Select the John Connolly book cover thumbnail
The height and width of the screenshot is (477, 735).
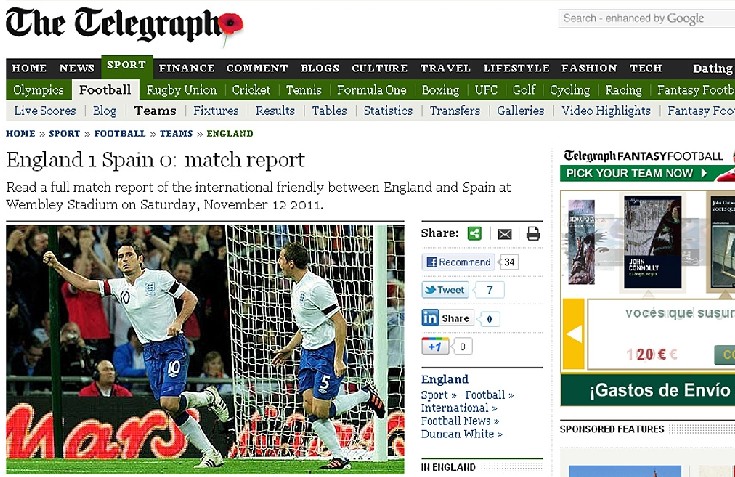652,242
